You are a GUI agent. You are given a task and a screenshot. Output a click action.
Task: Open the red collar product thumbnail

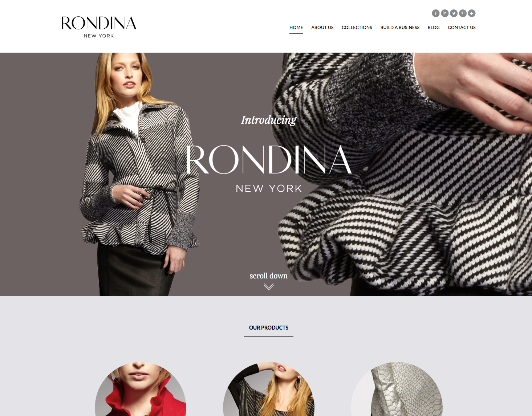point(141,389)
